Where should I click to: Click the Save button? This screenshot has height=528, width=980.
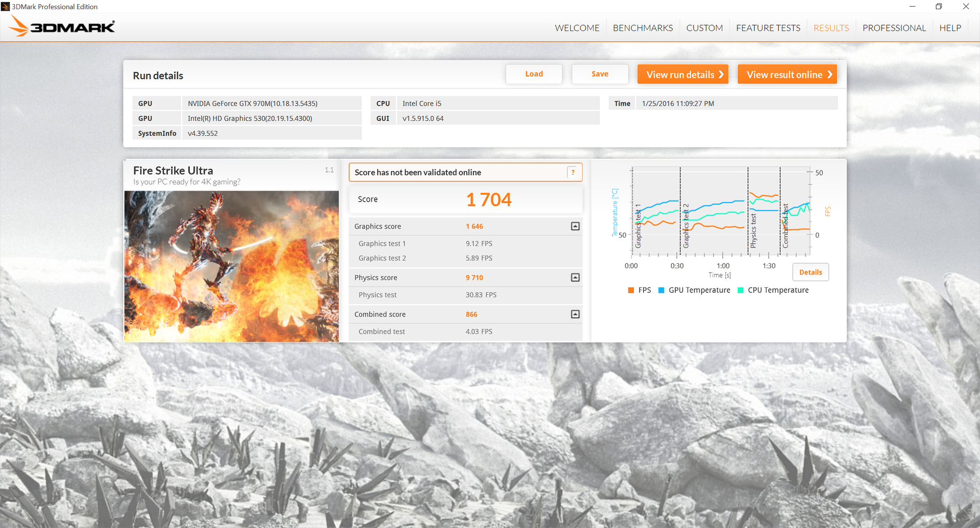click(x=600, y=74)
